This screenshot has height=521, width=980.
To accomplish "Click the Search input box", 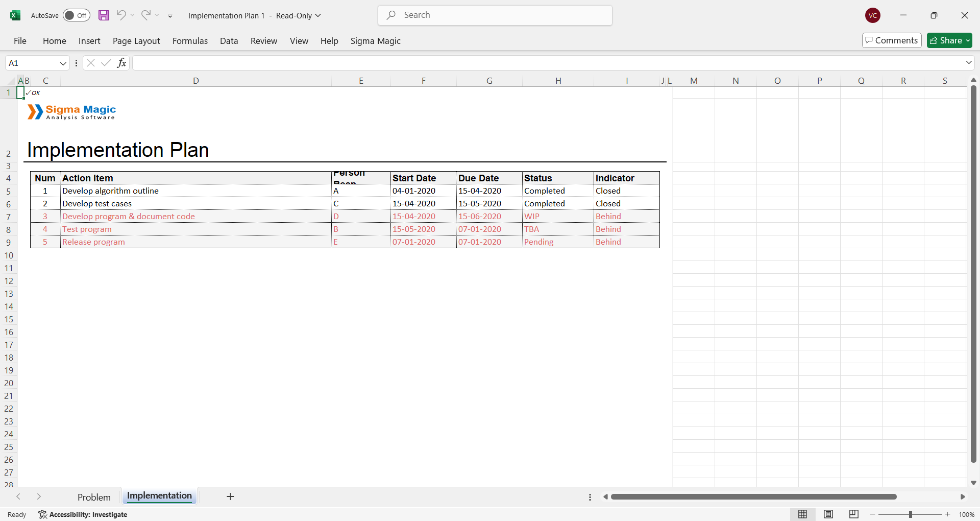I will (495, 15).
